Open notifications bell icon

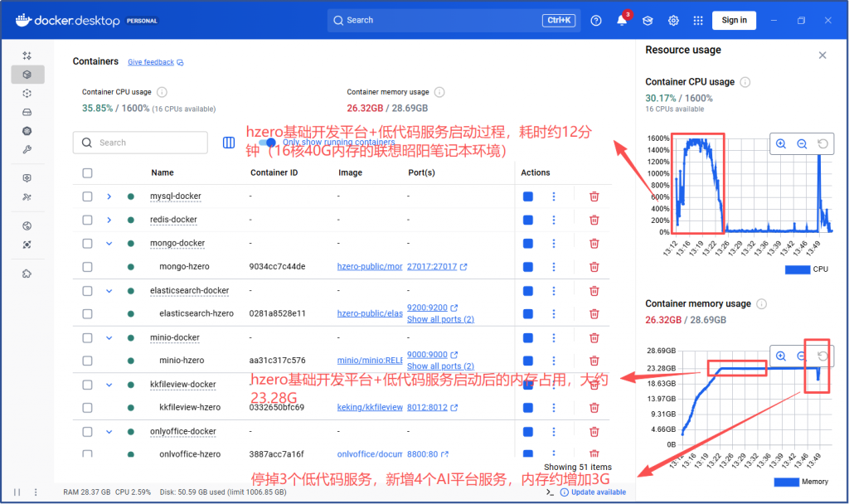click(621, 21)
